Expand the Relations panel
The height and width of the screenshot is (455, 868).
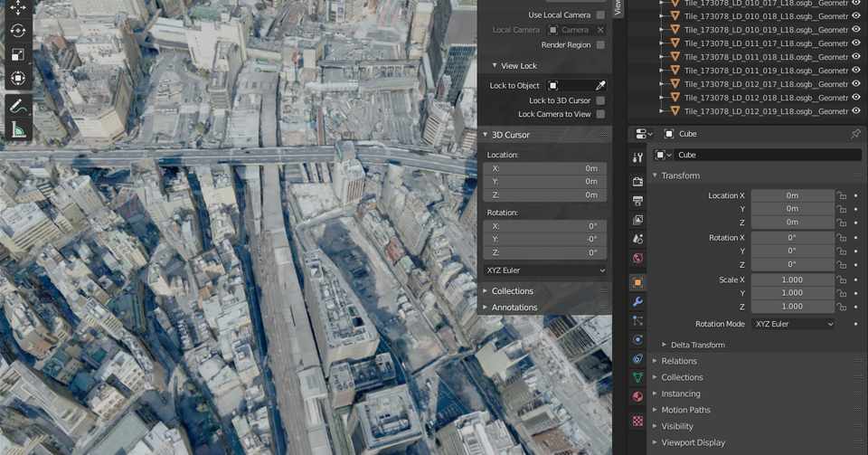(x=655, y=361)
